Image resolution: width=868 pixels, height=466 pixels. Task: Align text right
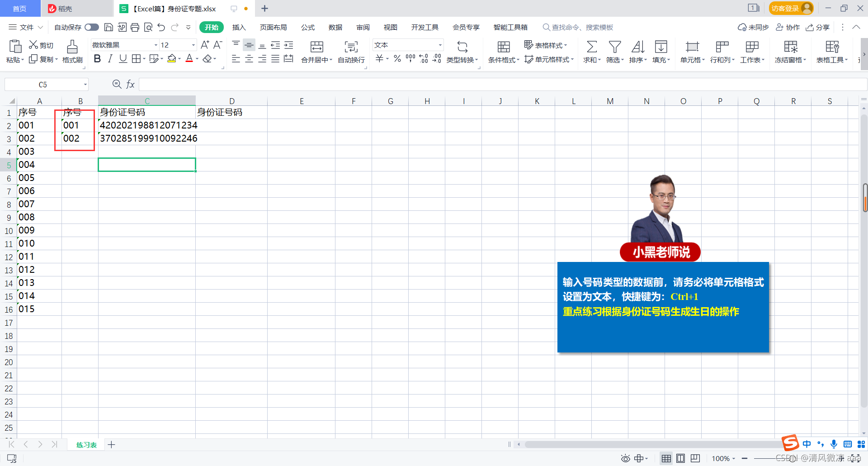point(262,59)
